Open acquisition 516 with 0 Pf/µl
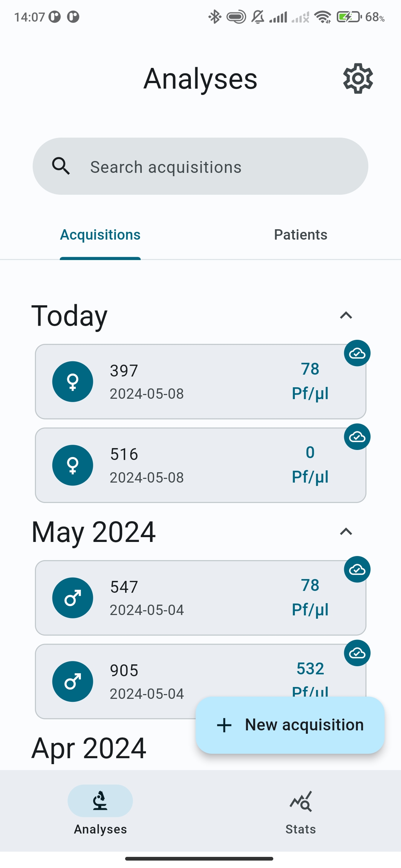This screenshot has width=401, height=868. click(x=200, y=466)
